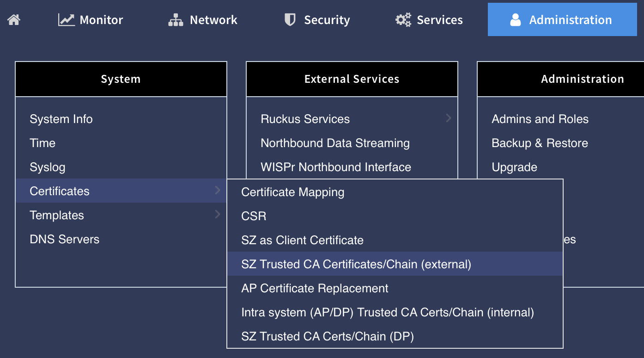The width and height of the screenshot is (644, 358).
Task: Expand the Ruckus Services chevron
Action: tap(448, 118)
